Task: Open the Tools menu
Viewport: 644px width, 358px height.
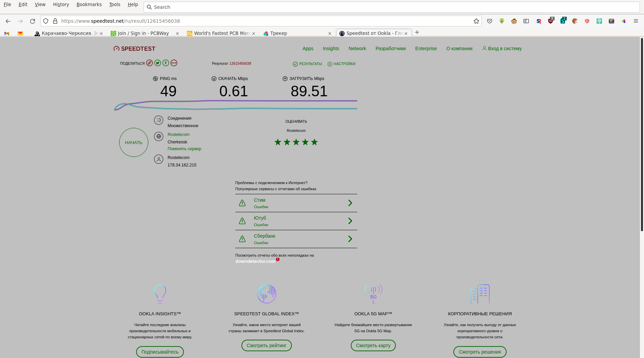Action: point(114,4)
